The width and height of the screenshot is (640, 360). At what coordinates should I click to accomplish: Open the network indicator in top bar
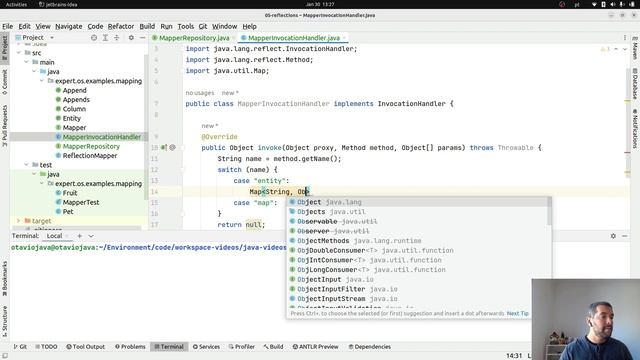[x=594, y=4]
